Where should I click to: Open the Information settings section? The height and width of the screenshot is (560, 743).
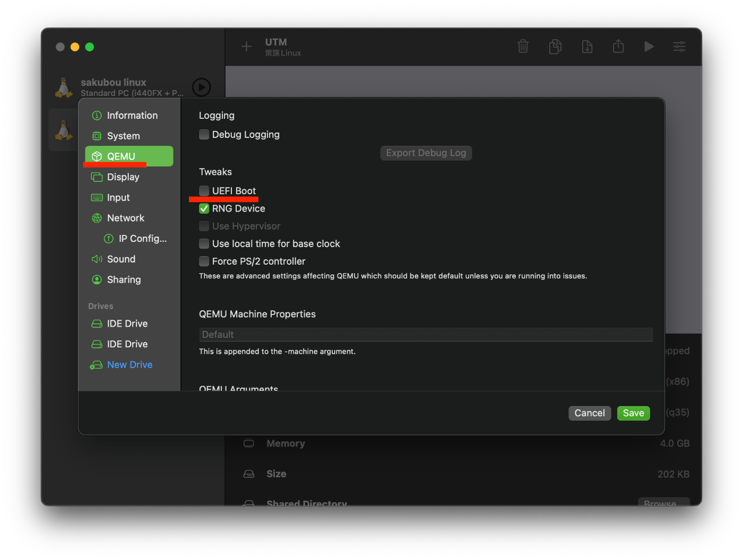[129, 115]
